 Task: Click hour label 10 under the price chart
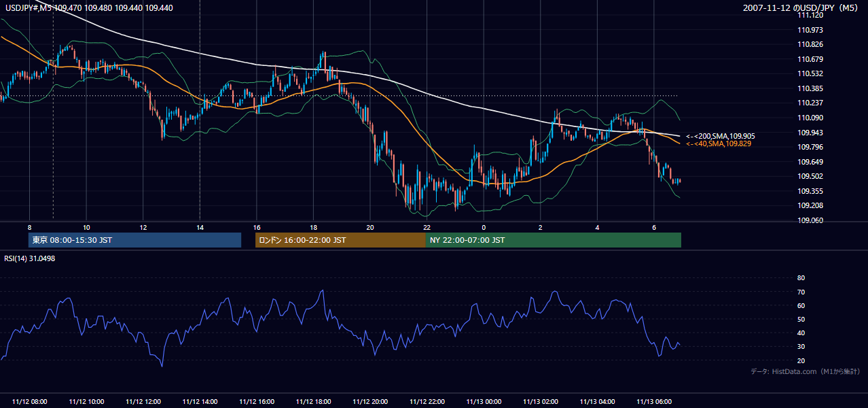86,227
